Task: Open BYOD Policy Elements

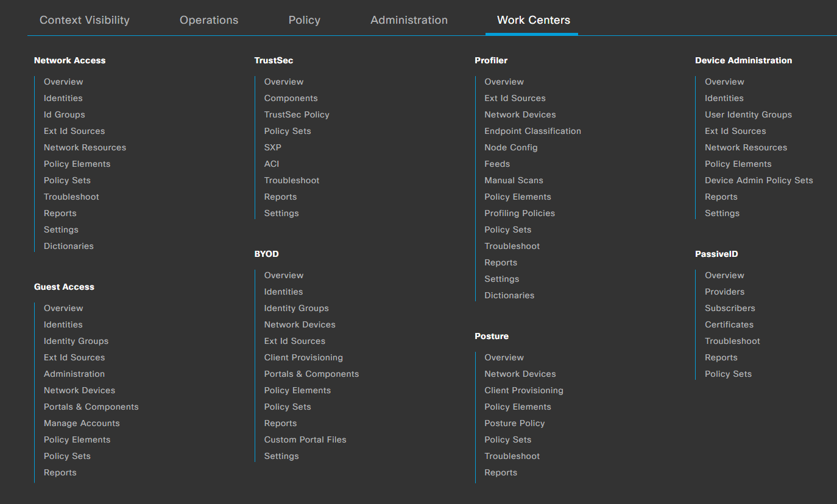Action: click(x=298, y=390)
